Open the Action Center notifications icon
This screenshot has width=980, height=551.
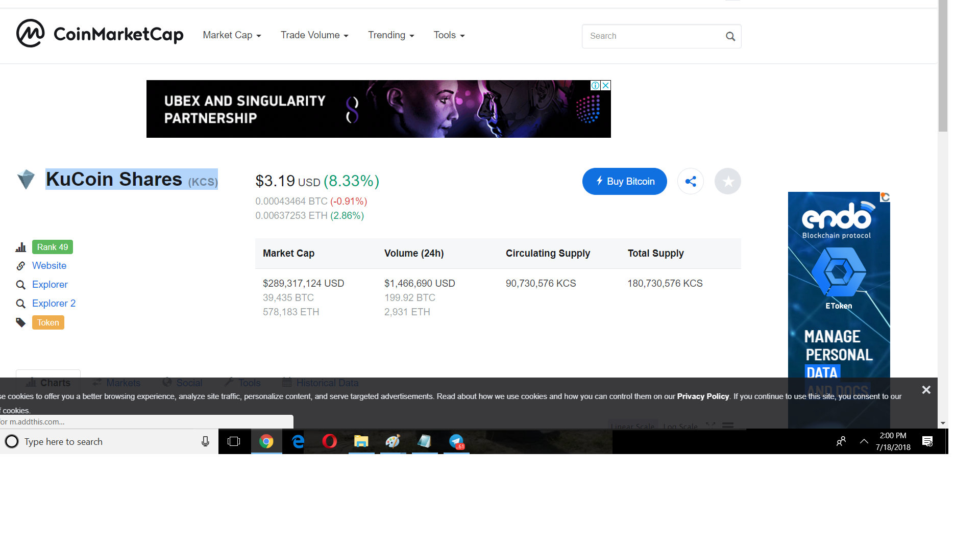tap(927, 441)
